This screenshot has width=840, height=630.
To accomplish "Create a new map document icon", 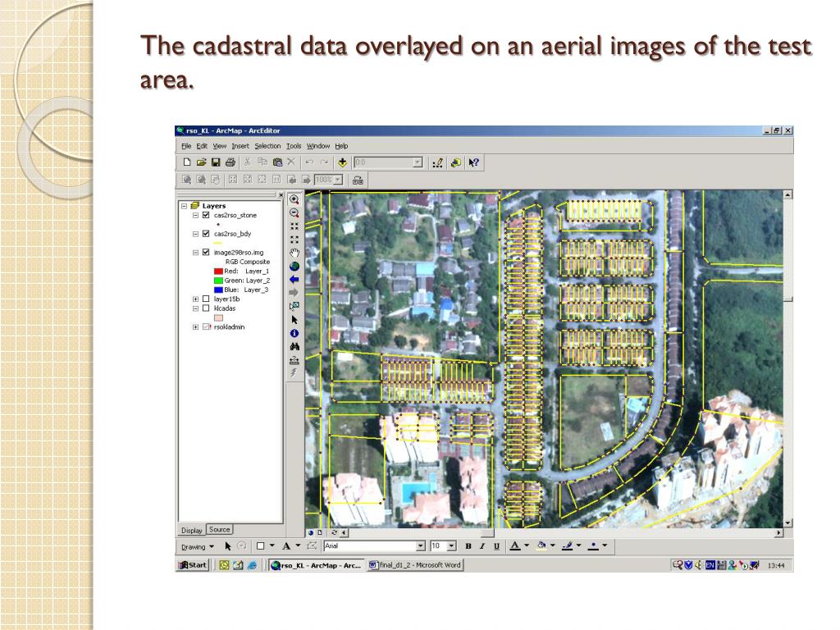I will click(x=186, y=162).
